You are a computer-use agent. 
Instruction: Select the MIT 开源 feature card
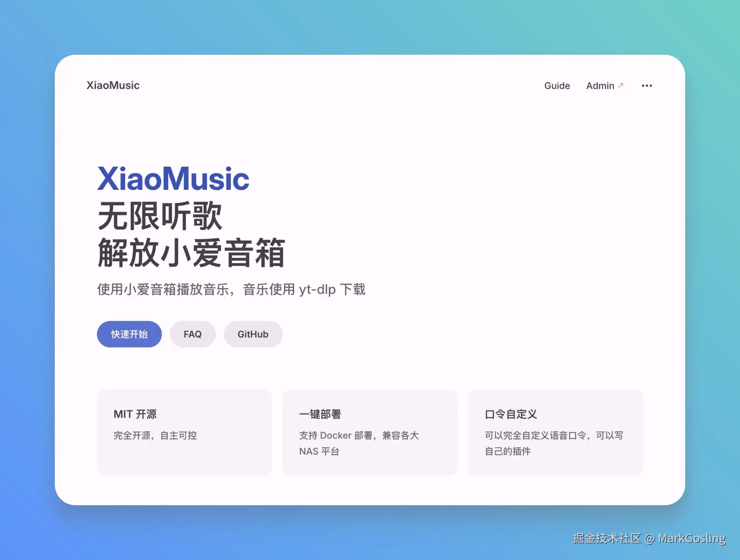pyautogui.click(x=185, y=432)
